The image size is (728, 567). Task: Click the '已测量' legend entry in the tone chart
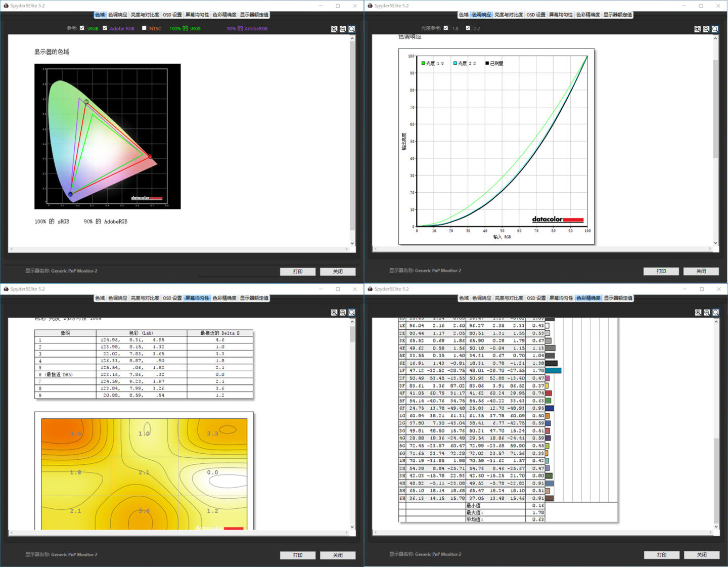494,63
